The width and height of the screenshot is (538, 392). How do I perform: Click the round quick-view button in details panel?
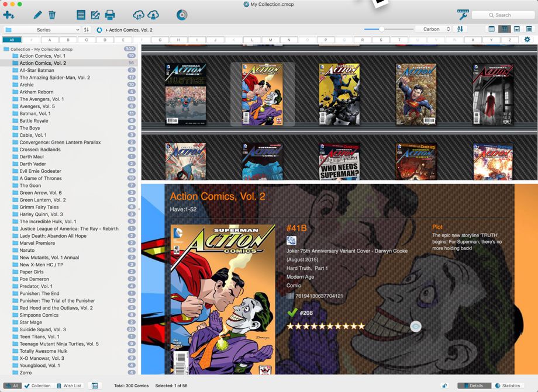click(416, 326)
